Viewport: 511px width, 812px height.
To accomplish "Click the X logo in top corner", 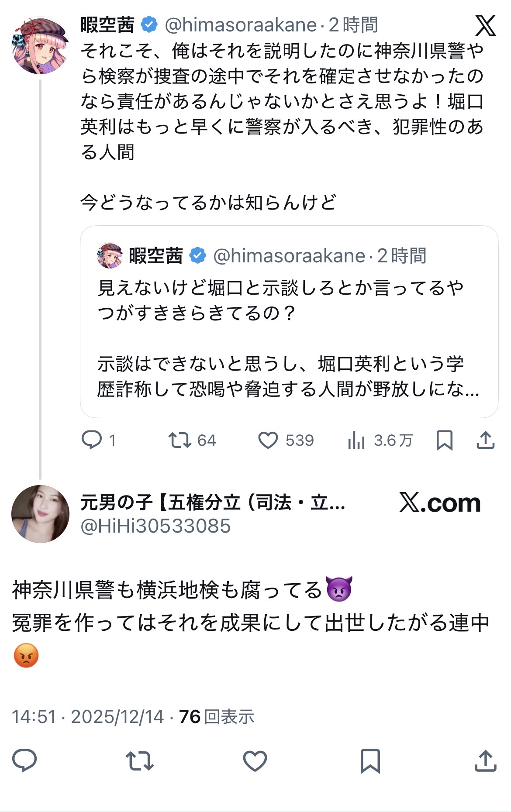I will 485,25.
